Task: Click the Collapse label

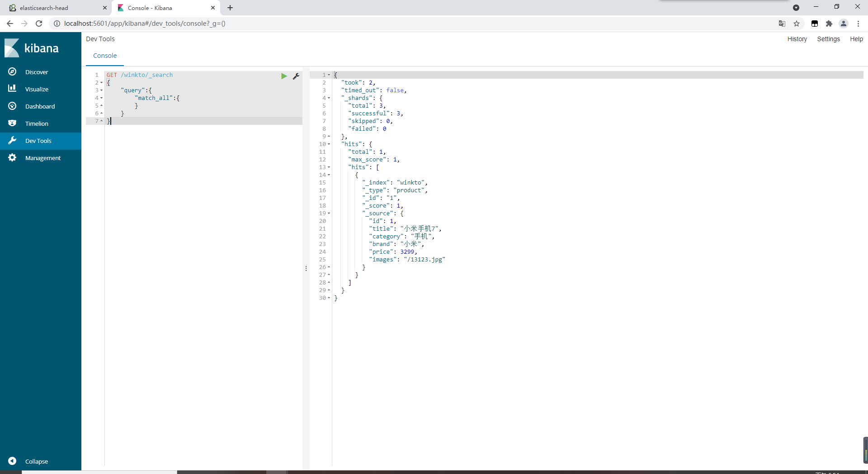Action: [x=37, y=461]
